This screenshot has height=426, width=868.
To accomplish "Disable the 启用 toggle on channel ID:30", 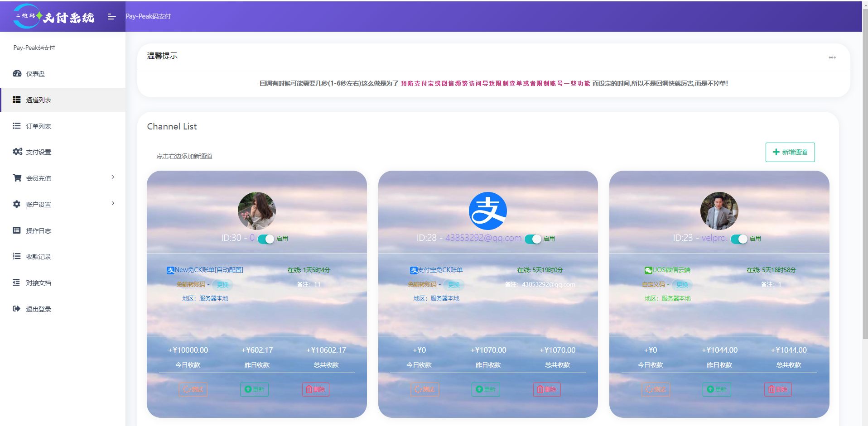I will pyautogui.click(x=266, y=239).
